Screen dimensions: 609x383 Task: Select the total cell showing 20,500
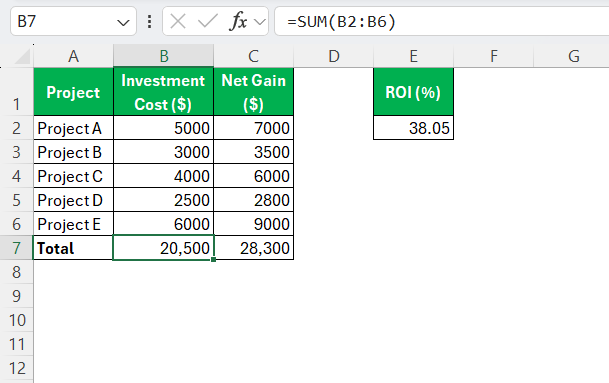(x=164, y=248)
